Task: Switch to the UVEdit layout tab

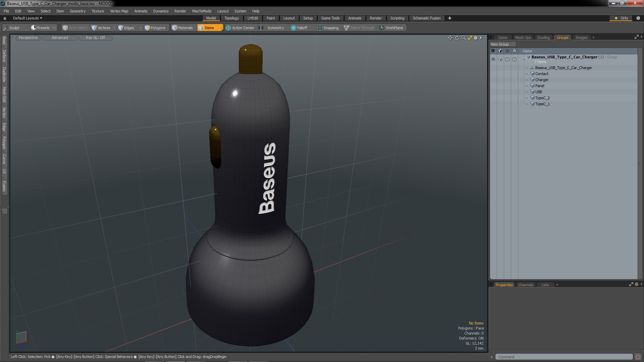Action: click(253, 18)
